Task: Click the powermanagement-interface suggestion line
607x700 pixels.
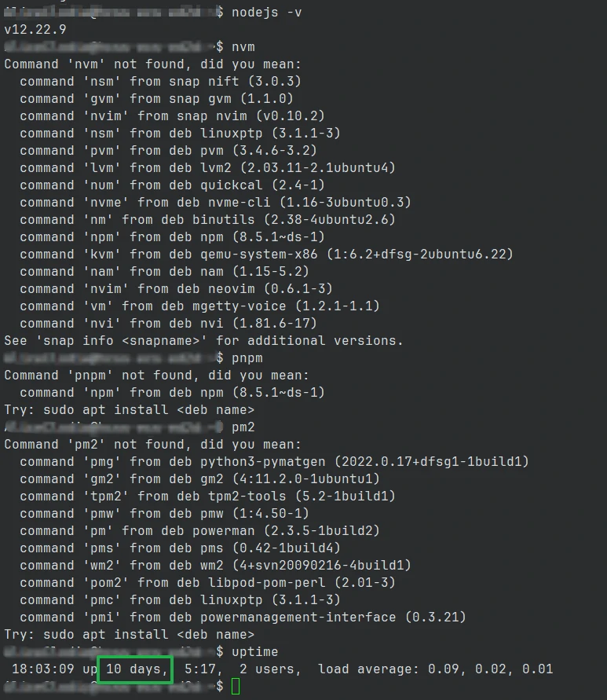Action: (243, 617)
